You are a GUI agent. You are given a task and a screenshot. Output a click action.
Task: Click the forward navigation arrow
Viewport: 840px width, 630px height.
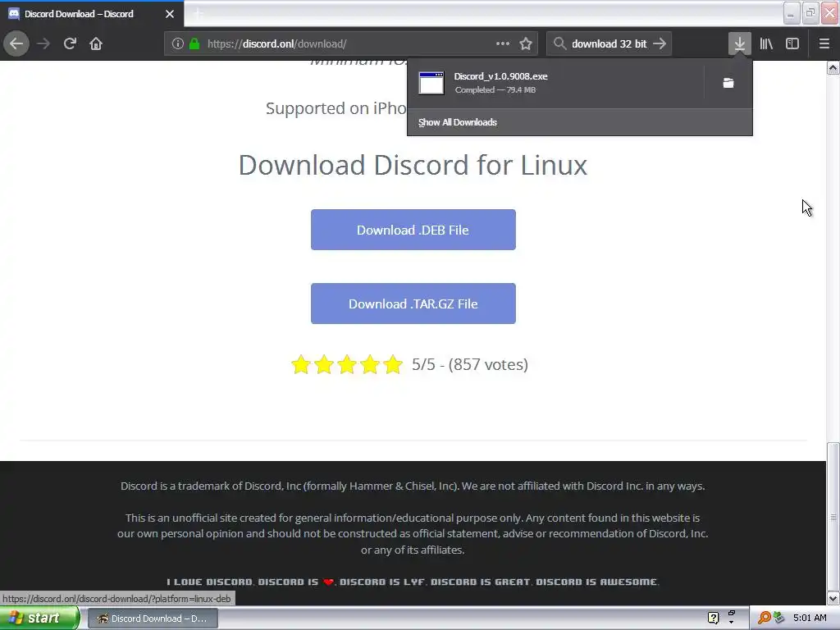pyautogui.click(x=43, y=43)
